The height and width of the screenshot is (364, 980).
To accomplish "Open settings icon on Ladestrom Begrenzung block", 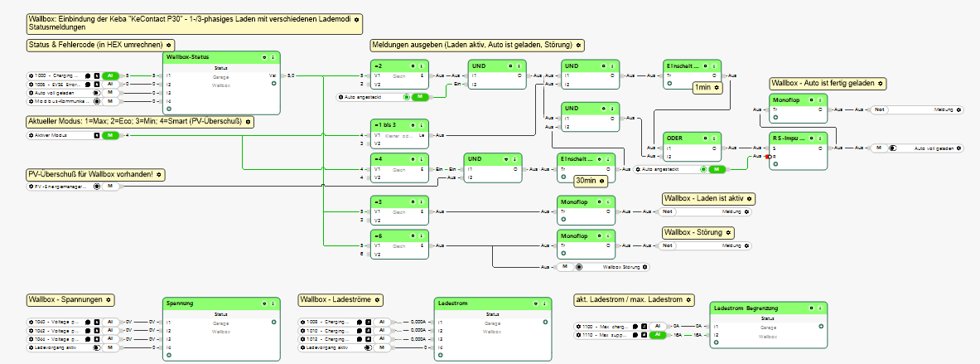I will tap(812, 308).
